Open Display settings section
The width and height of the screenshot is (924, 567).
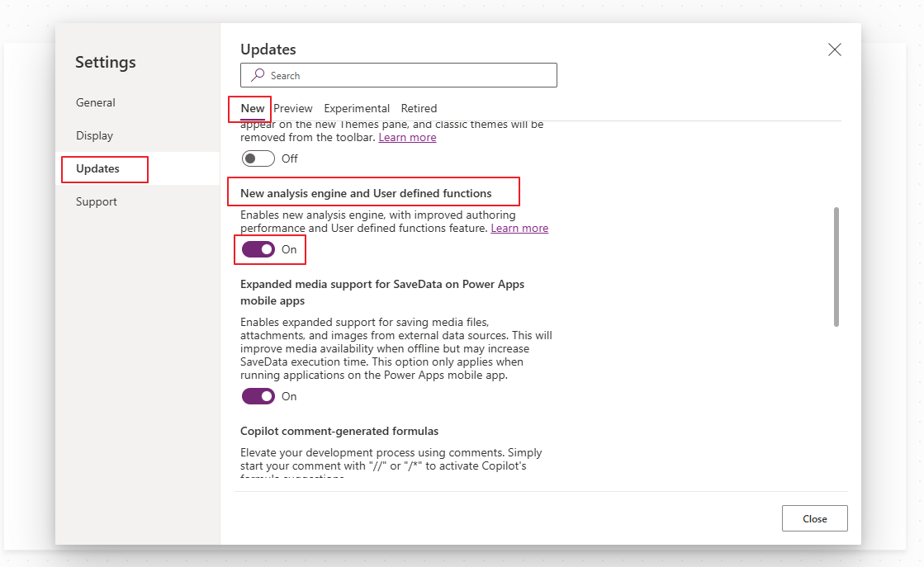tap(93, 135)
